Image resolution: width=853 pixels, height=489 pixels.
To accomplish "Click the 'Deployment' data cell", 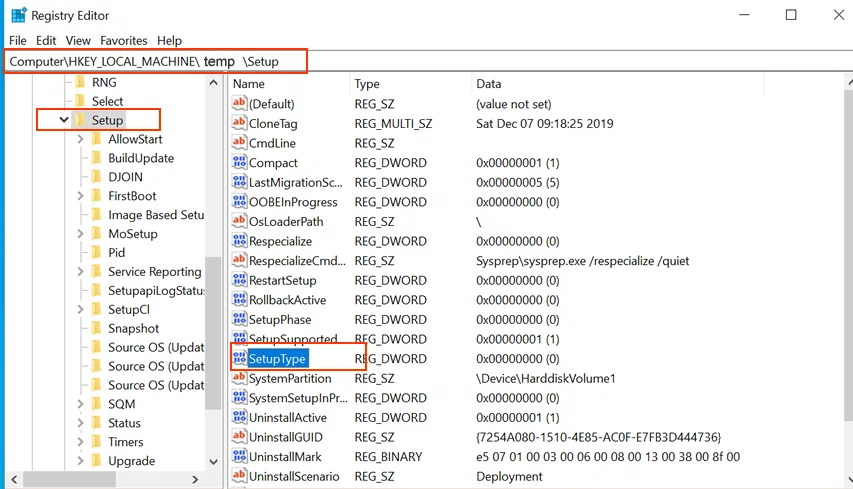I will 509,476.
